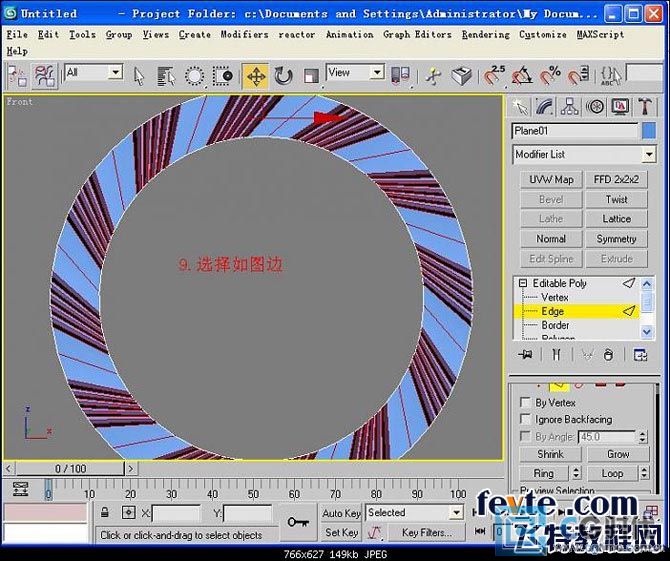
Task: Click the Plane01 object color swatch
Action: coord(649,131)
